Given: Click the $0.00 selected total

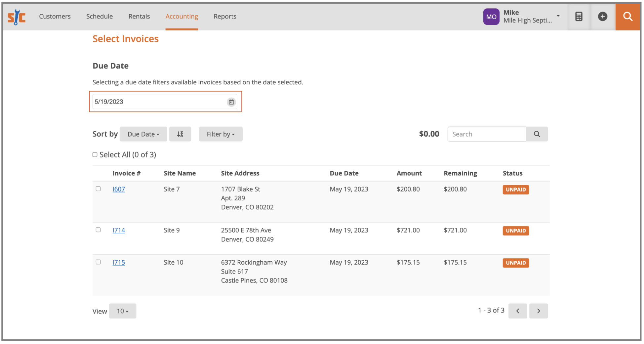Looking at the screenshot, I should [429, 134].
